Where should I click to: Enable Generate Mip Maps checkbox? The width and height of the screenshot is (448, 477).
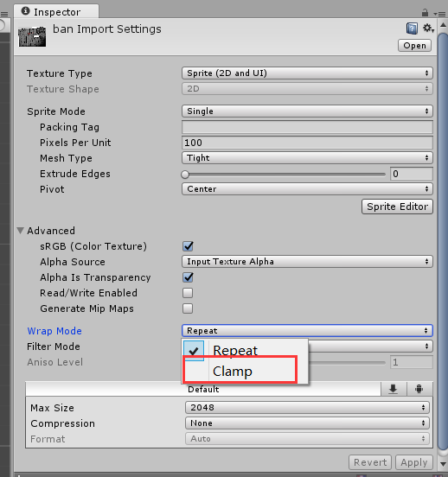click(x=188, y=308)
